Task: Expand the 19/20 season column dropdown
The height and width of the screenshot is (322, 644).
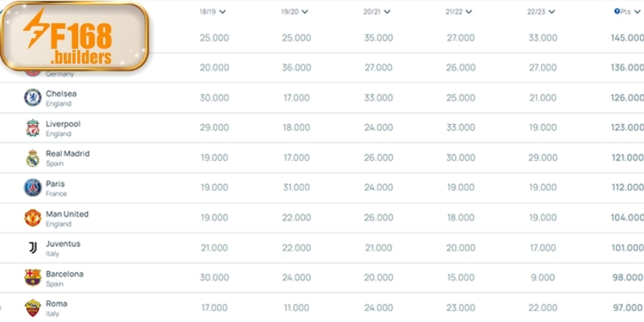Action: (x=304, y=12)
